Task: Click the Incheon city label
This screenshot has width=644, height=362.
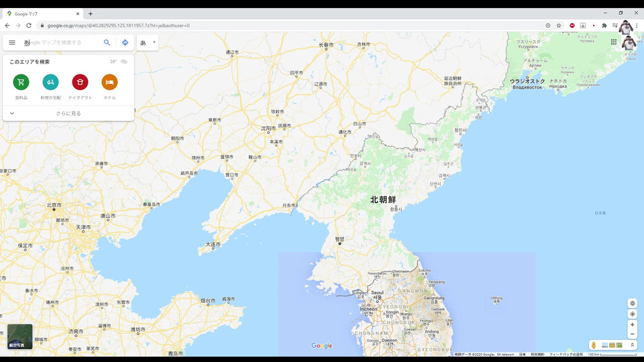Action: coord(368,308)
